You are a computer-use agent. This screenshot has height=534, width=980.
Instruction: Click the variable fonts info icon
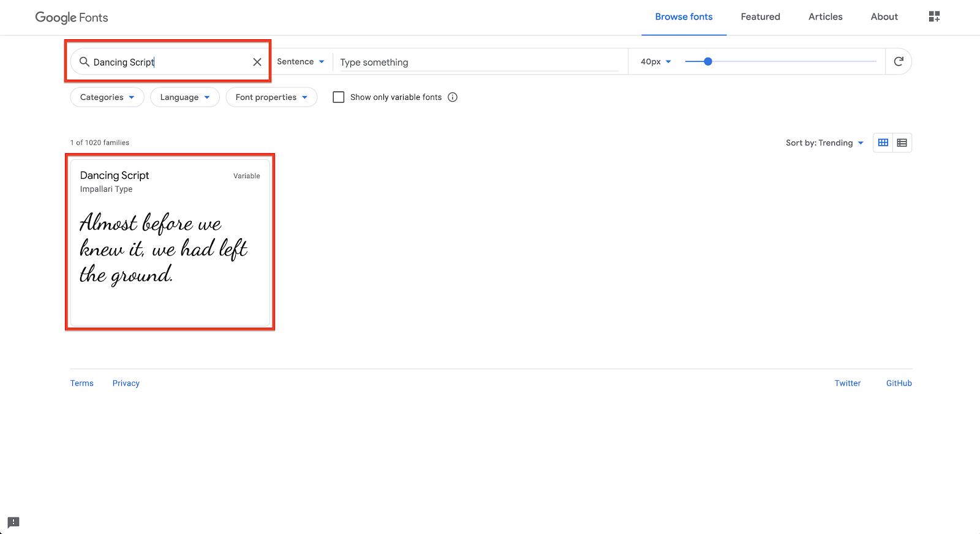point(453,97)
